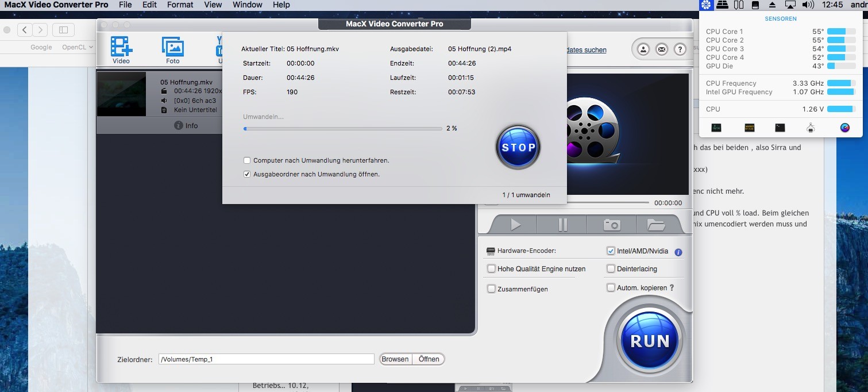The height and width of the screenshot is (392, 868).
Task: Open Terminal icon in sensor panel
Action: (780, 128)
